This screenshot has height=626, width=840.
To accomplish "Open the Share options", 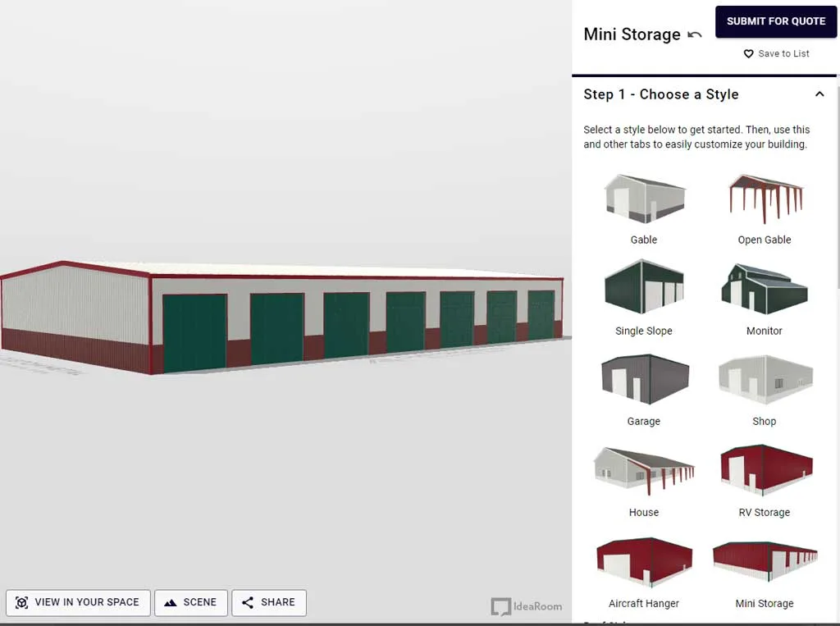I will [269, 602].
